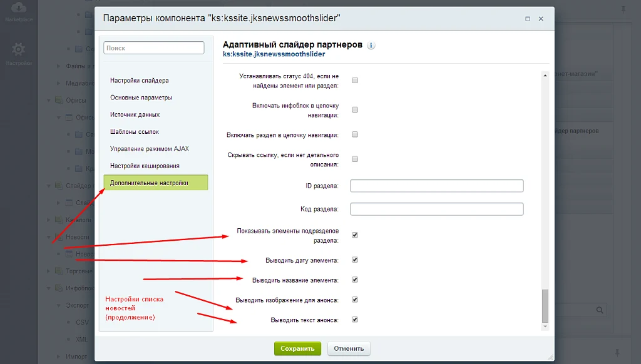Screen dimensions: 641x364
Task: Click the green Сохранить button
Action: (297, 348)
